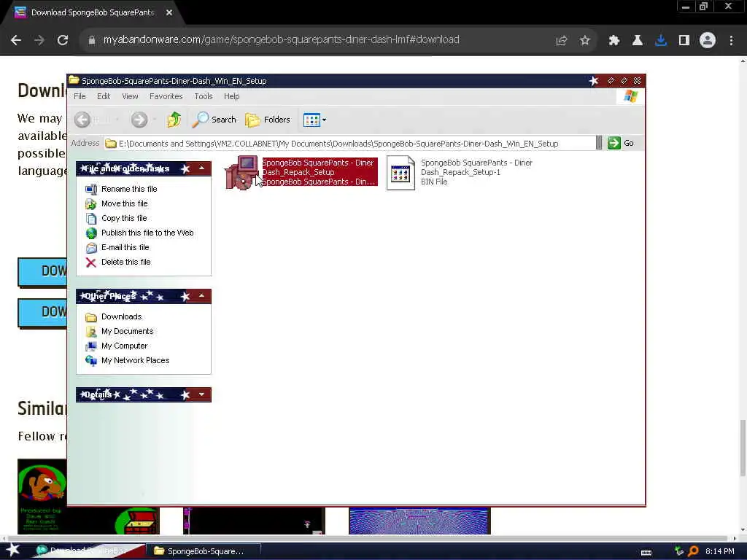Click the Explorer Forward button
This screenshot has height=560, width=747.
[x=139, y=120]
